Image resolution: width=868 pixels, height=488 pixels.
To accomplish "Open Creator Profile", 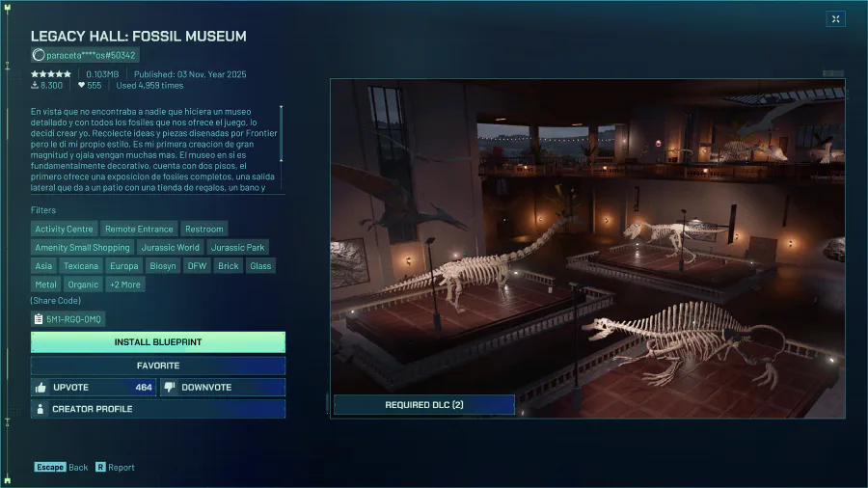I will click(158, 409).
